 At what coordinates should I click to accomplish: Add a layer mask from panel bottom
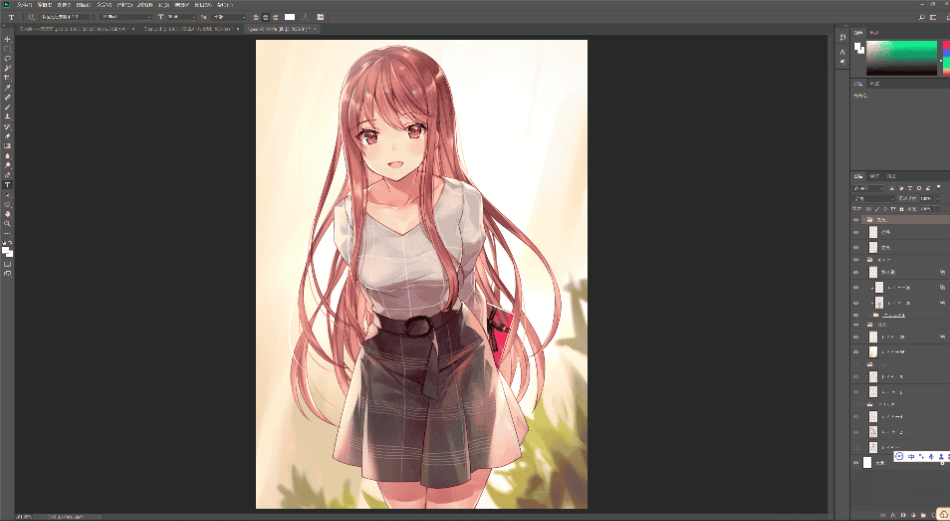click(903, 515)
